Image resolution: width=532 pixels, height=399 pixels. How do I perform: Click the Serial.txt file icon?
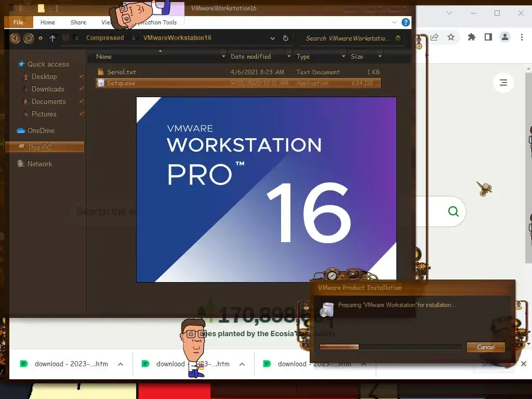(100, 72)
